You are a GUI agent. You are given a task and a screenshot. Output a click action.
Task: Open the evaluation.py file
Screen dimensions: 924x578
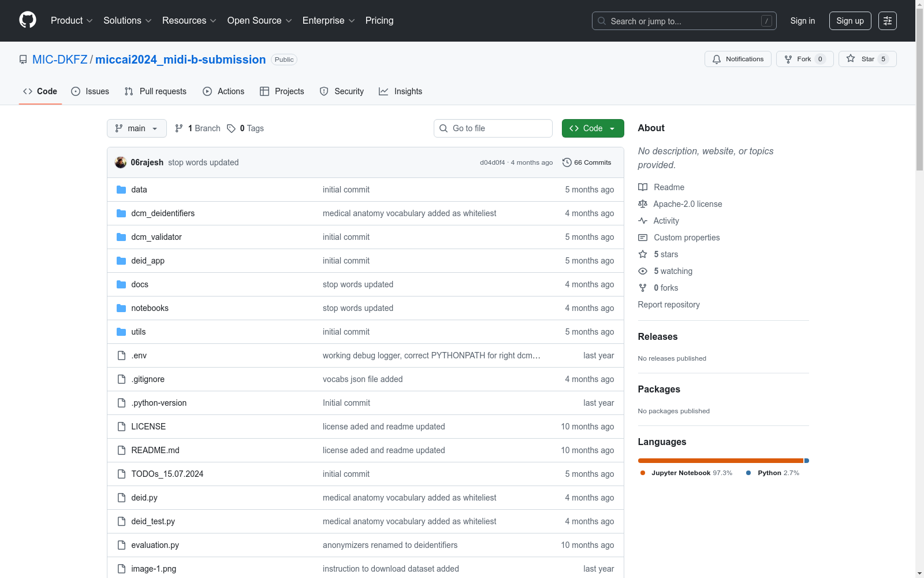[155, 545]
